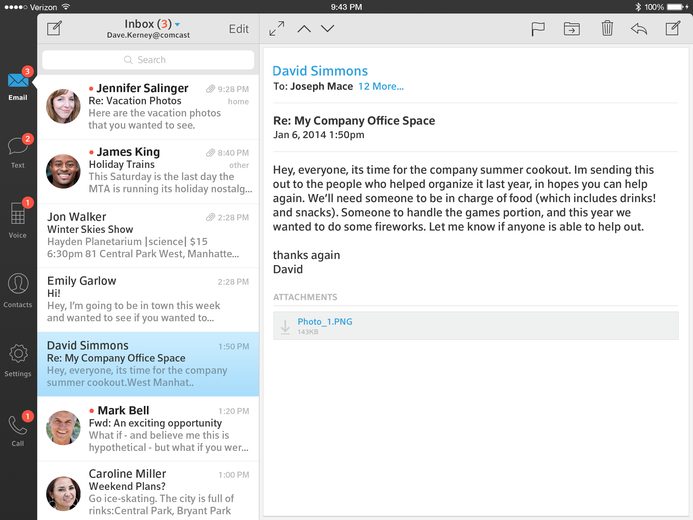Open Settings gear in sidebar
693x520 pixels.
18,361
